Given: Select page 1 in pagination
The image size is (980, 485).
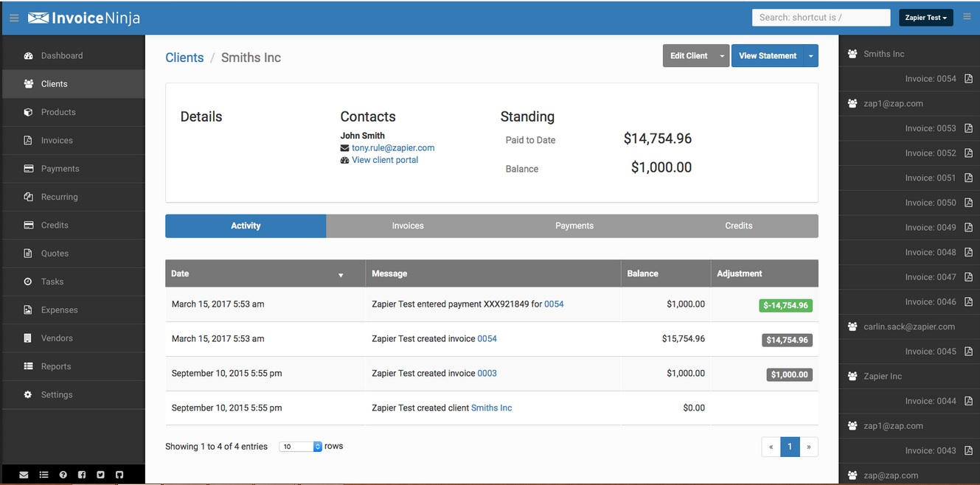Looking at the screenshot, I should tap(790, 447).
